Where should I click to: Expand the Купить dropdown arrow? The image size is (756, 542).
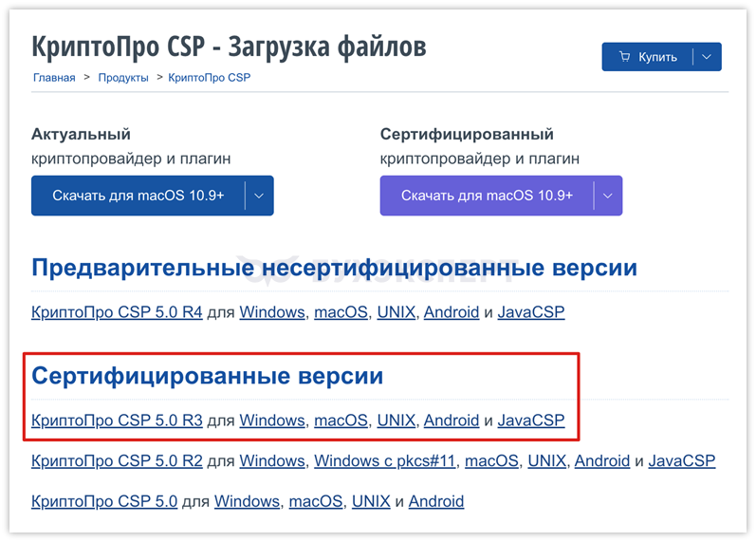707,57
